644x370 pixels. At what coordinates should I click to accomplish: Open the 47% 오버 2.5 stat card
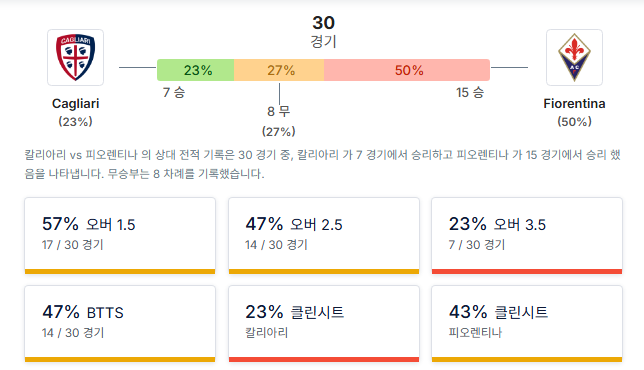pos(324,235)
